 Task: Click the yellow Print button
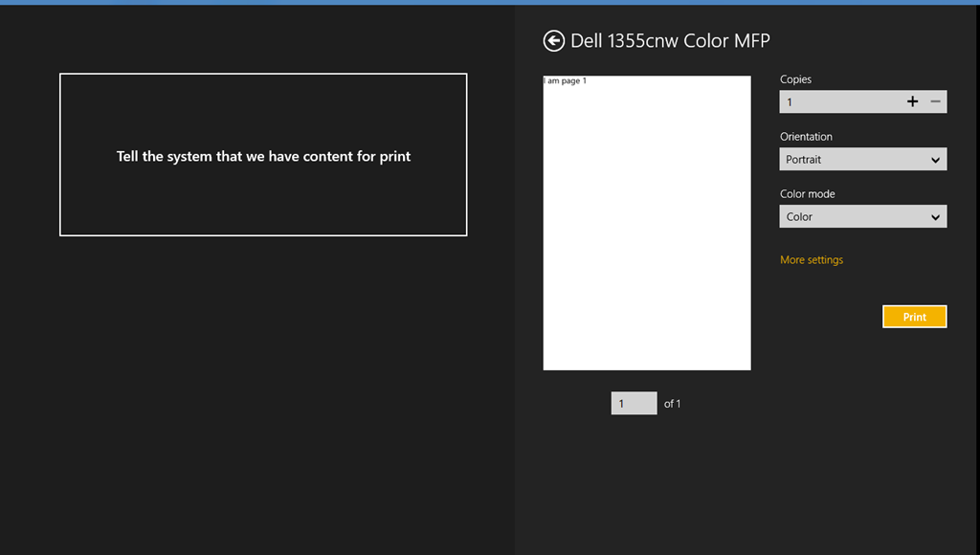[x=914, y=317]
